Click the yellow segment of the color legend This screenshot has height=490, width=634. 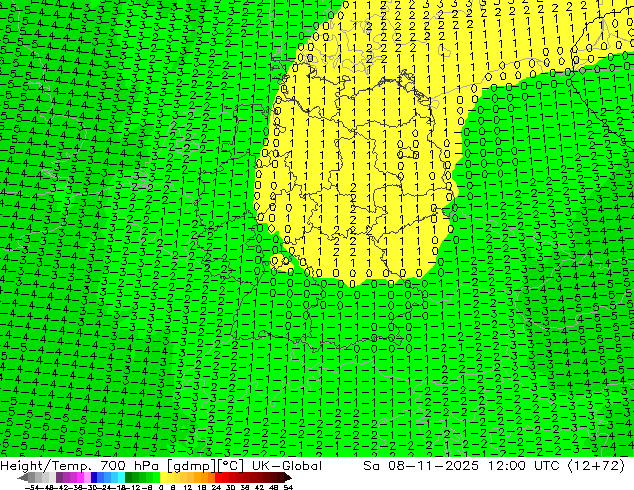point(163,478)
